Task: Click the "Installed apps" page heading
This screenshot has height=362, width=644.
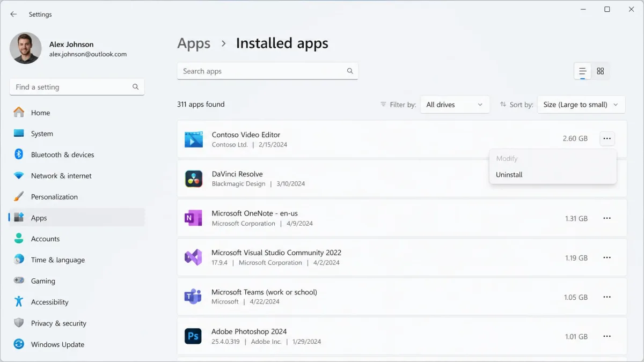Action: click(x=282, y=43)
